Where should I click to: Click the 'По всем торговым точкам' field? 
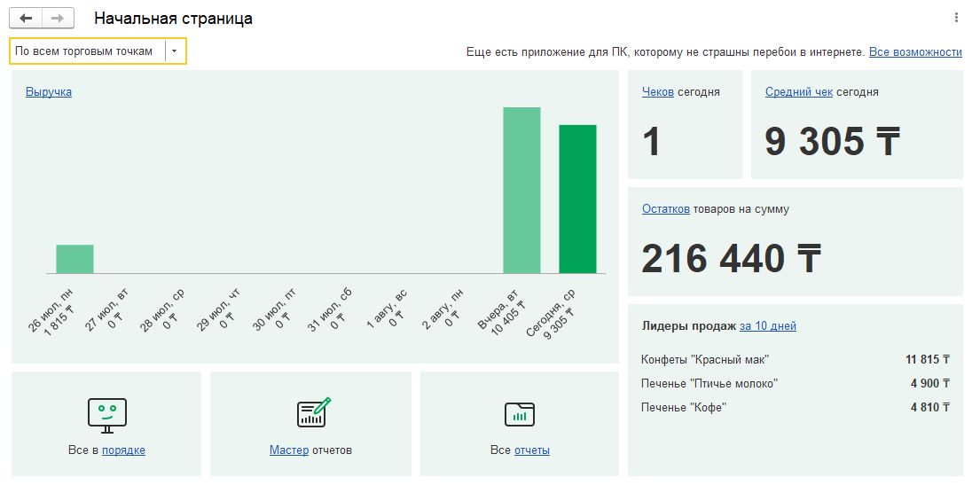(86, 51)
